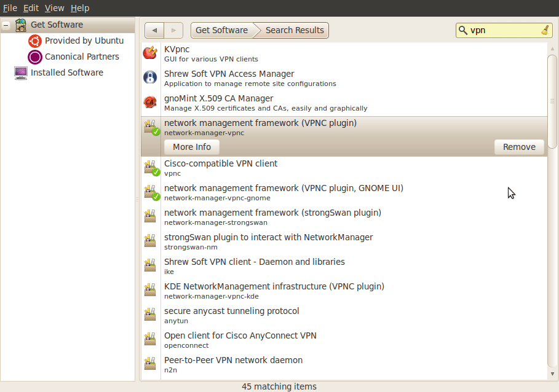Click the vpn search input field
The height and width of the screenshot is (392, 559).
click(504, 30)
